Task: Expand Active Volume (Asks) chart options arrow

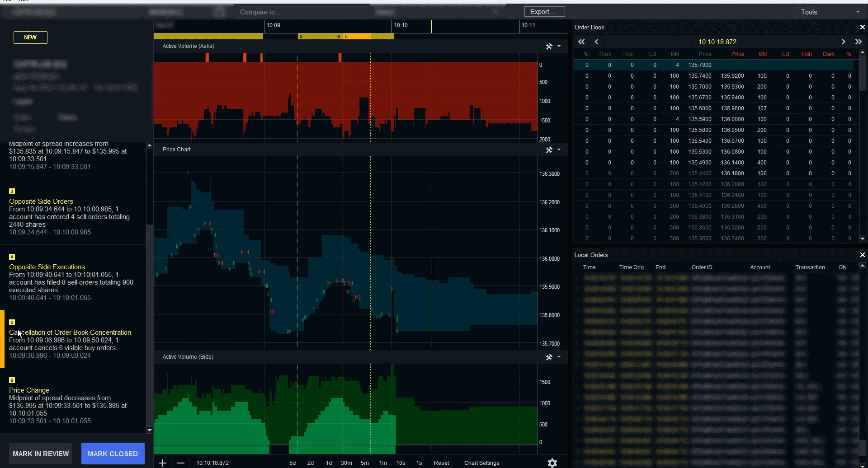Action: (559, 46)
